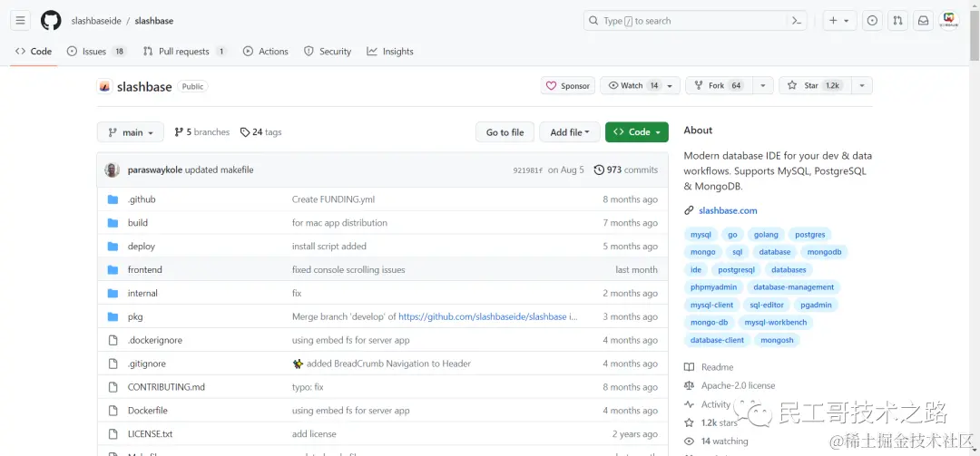
Task: Open the issues inbox icon in header
Action: pyautogui.click(x=873, y=21)
